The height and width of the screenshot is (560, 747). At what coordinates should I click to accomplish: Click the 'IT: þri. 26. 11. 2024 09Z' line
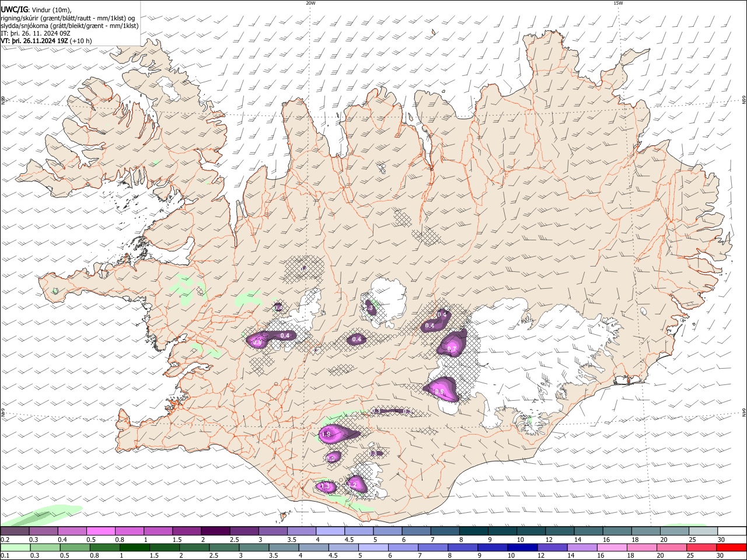(x=36, y=33)
